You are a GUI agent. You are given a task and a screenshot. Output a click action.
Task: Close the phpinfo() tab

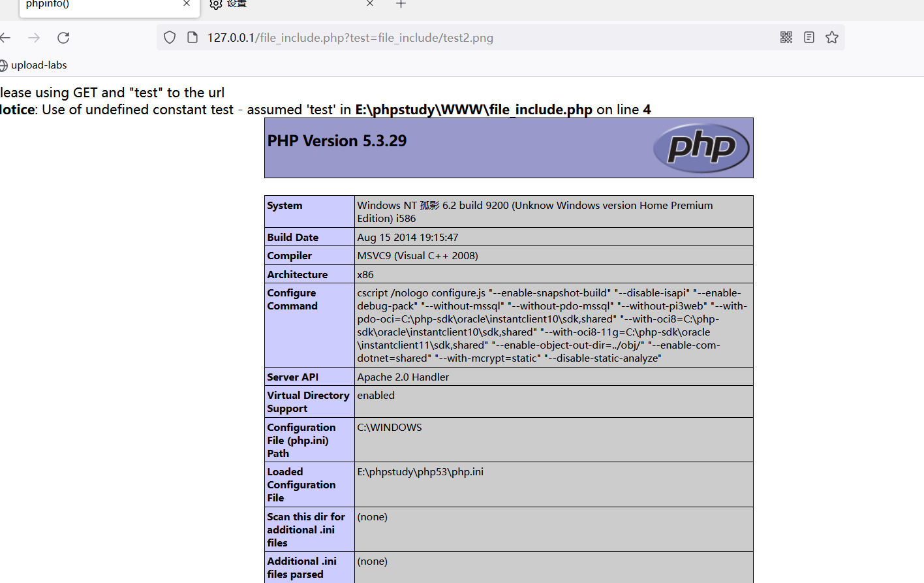coord(187,4)
